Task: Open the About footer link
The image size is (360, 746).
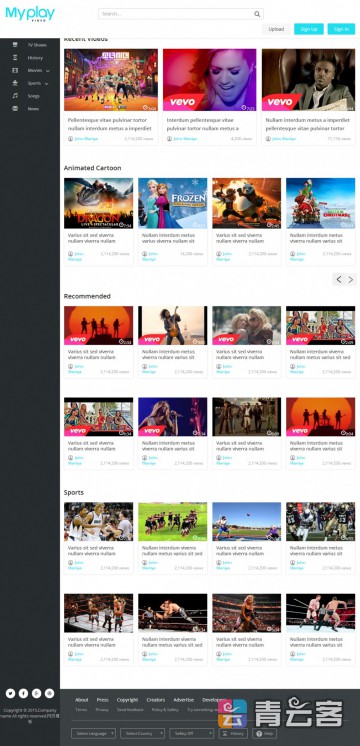Action: 81,700
